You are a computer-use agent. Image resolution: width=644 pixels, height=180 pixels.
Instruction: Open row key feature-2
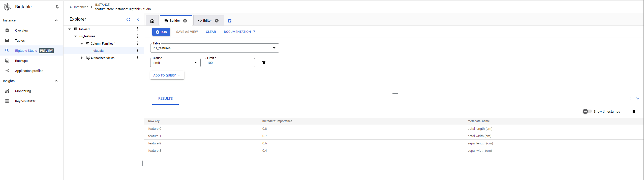click(155, 143)
